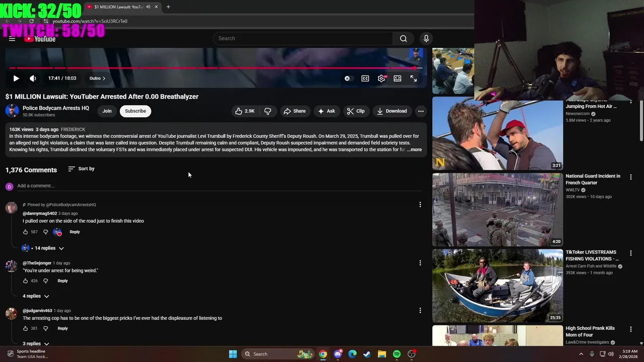Open the YouTube hamburger guide menu
Viewport: 644px width, 362px height.
tap(12, 39)
